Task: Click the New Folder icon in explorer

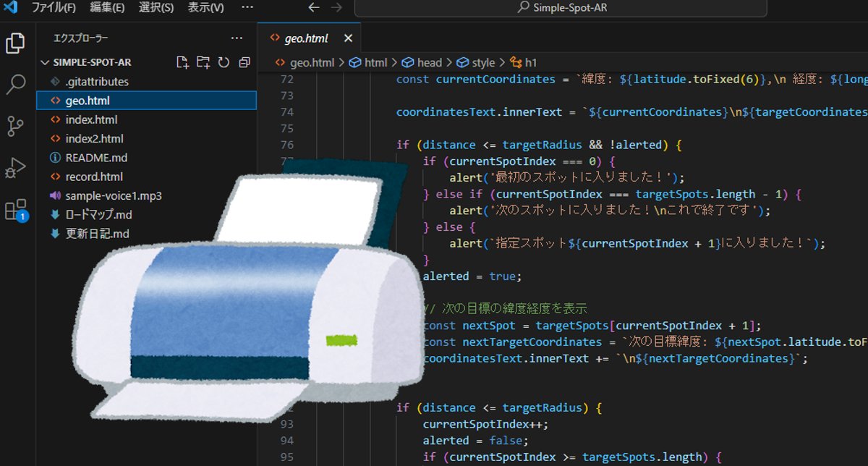Action: click(x=203, y=62)
